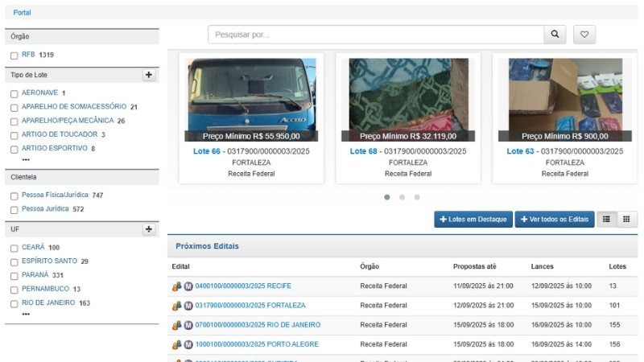Screen dimensions: 644x362
Task: Tick the Pessoa Jurídica checkbox
Action: [x=14, y=209]
